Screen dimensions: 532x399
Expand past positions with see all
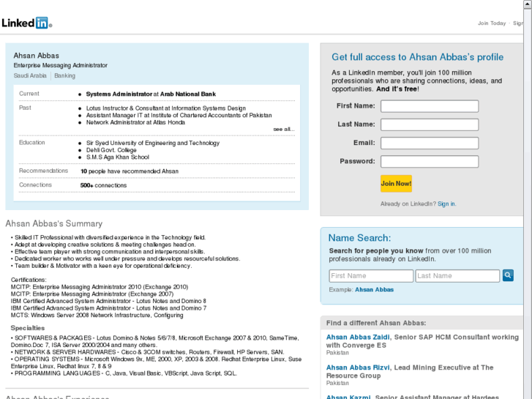284,130
